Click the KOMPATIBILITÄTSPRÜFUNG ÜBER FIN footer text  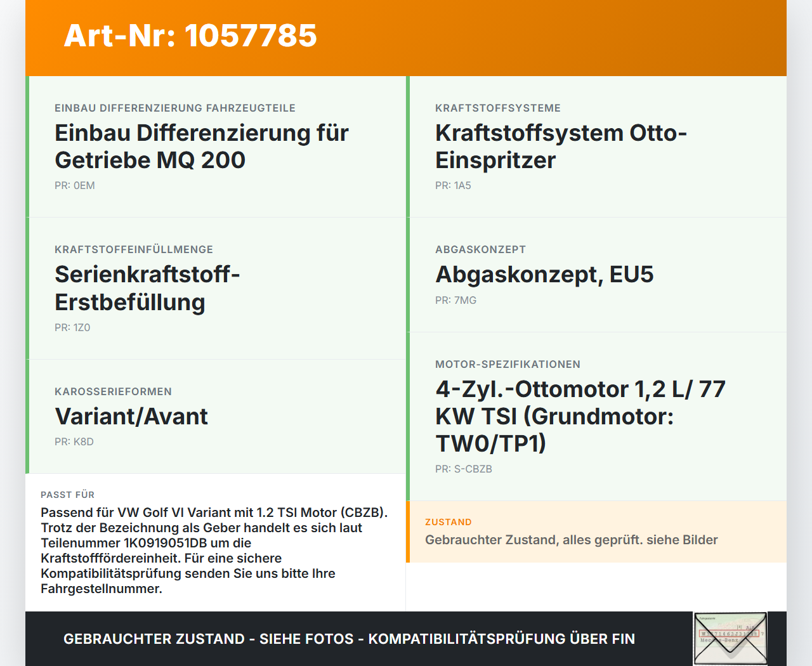pos(502,639)
